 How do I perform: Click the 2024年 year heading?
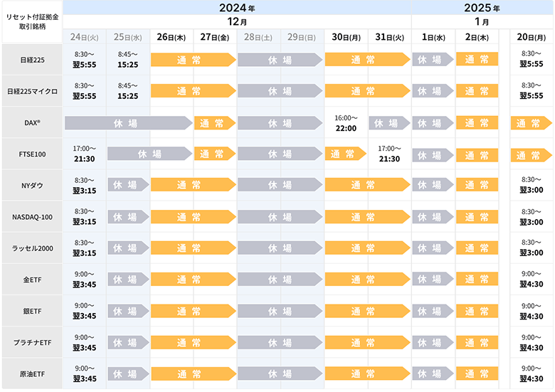[x=236, y=8]
